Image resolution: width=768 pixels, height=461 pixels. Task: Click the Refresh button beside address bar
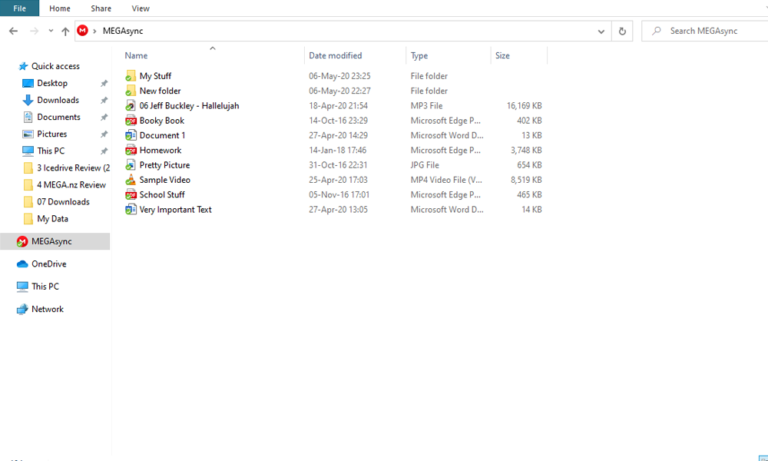(x=623, y=31)
